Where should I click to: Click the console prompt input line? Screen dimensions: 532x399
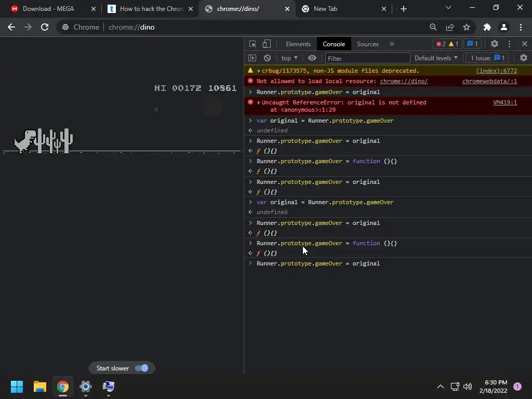tap(388, 263)
